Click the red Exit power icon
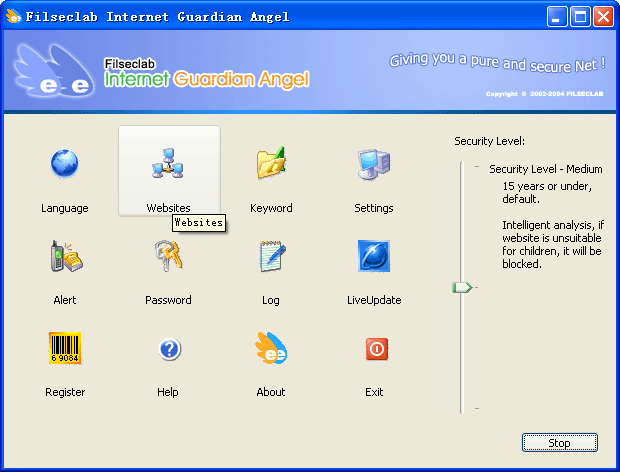620x472 pixels. 375,349
